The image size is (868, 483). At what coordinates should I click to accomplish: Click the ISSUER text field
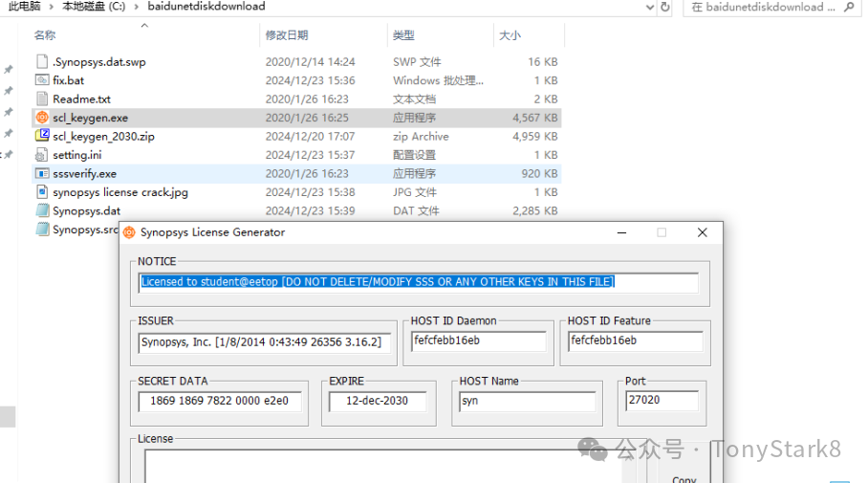pyautogui.click(x=264, y=342)
